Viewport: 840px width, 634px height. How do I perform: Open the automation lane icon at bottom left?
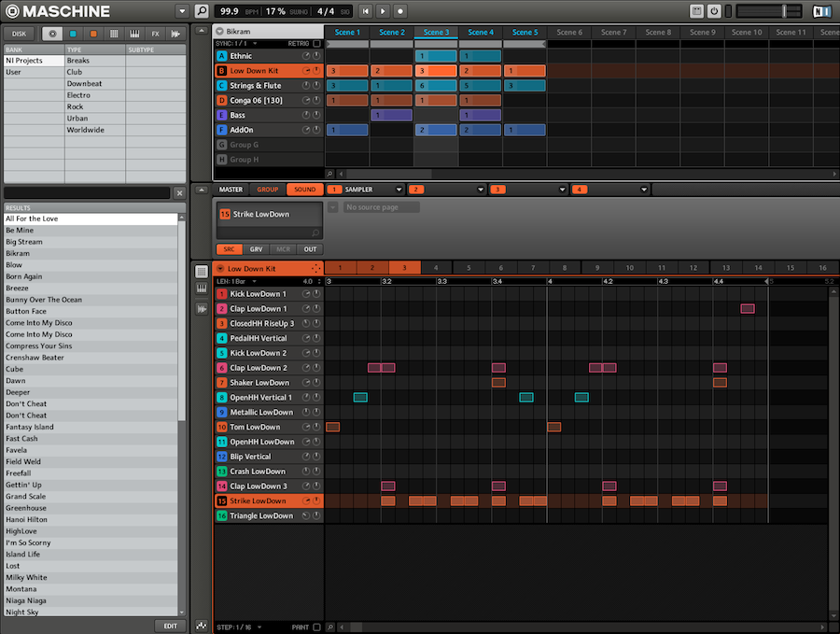click(x=202, y=625)
